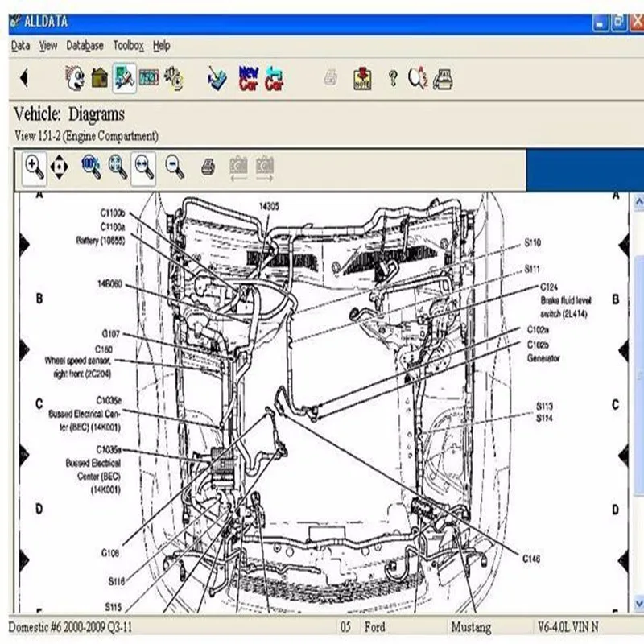The width and height of the screenshot is (644, 644).
Task: Click the fax icon on the main toolbar
Action: coord(445,76)
